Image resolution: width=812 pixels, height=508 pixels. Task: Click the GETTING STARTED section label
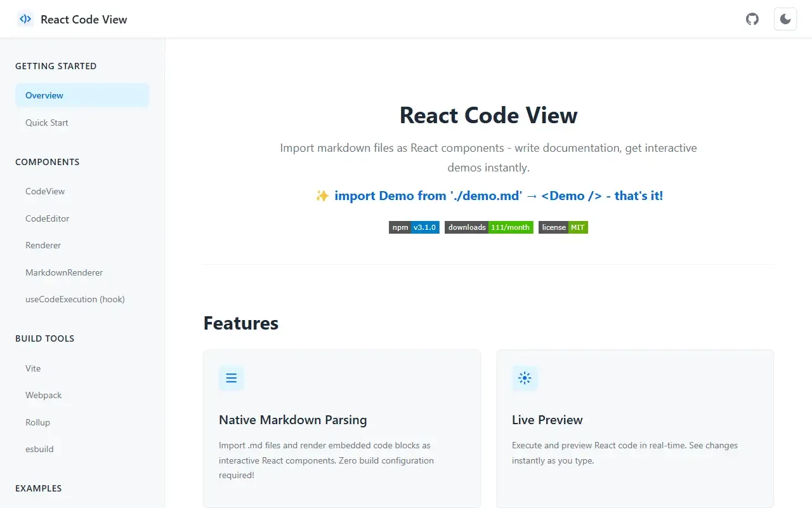[56, 66]
